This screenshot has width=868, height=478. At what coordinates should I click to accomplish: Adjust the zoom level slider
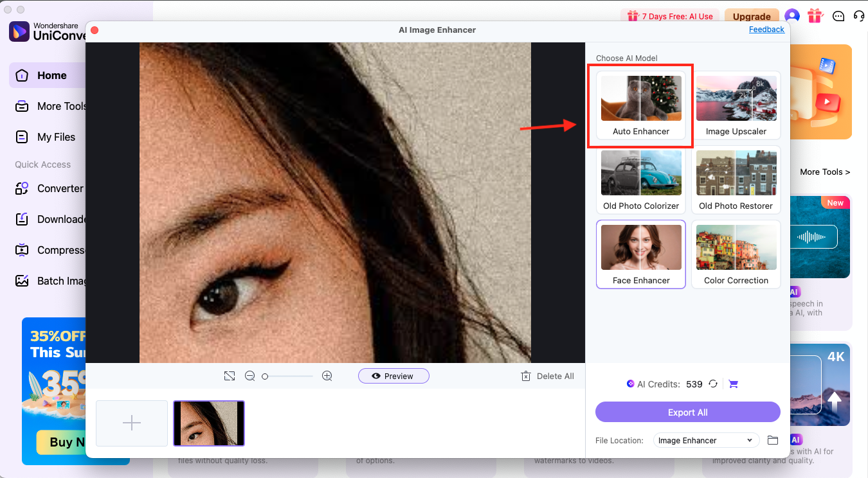tap(287, 376)
